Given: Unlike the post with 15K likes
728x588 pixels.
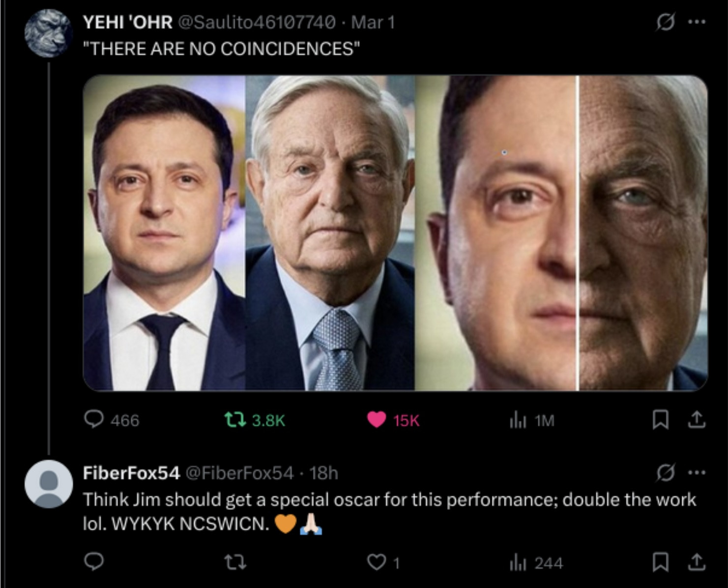Looking at the screenshot, I should point(377,419).
